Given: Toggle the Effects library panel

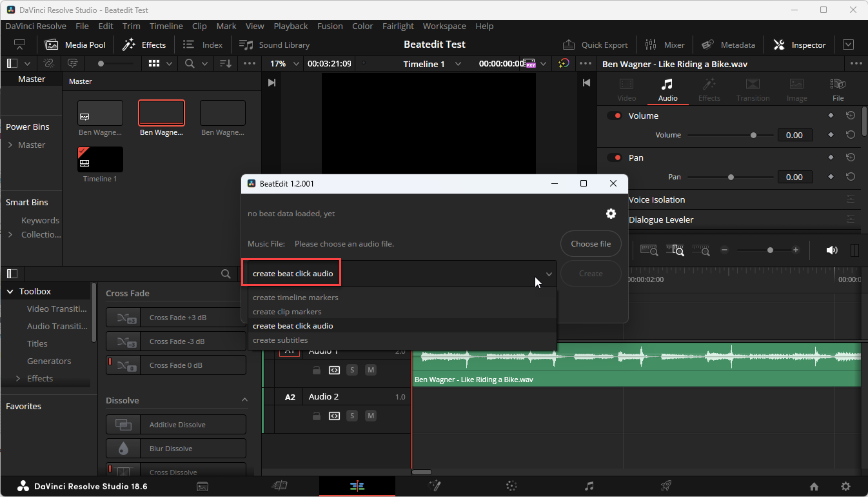Looking at the screenshot, I should tap(144, 45).
